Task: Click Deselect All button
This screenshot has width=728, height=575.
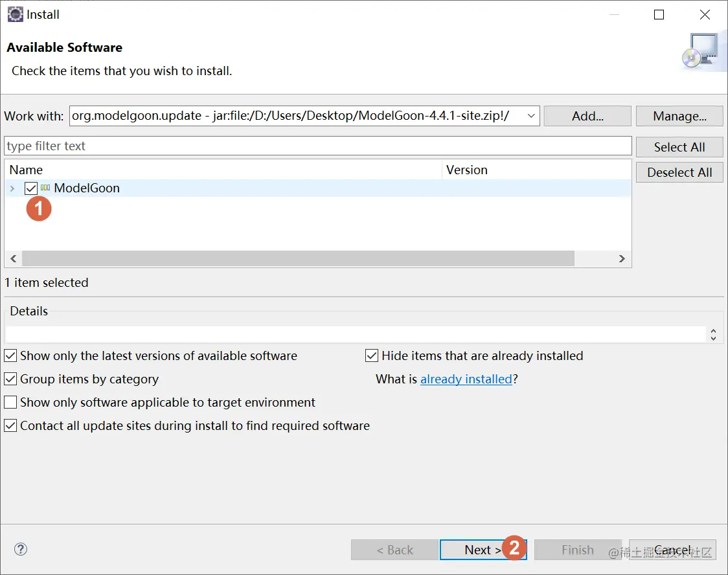Action: pyautogui.click(x=679, y=172)
